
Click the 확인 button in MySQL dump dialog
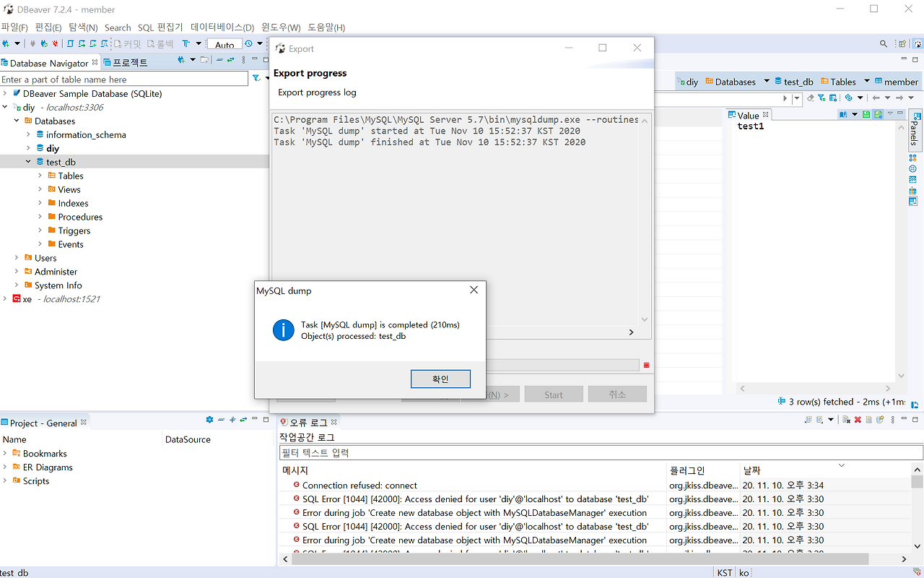point(440,379)
